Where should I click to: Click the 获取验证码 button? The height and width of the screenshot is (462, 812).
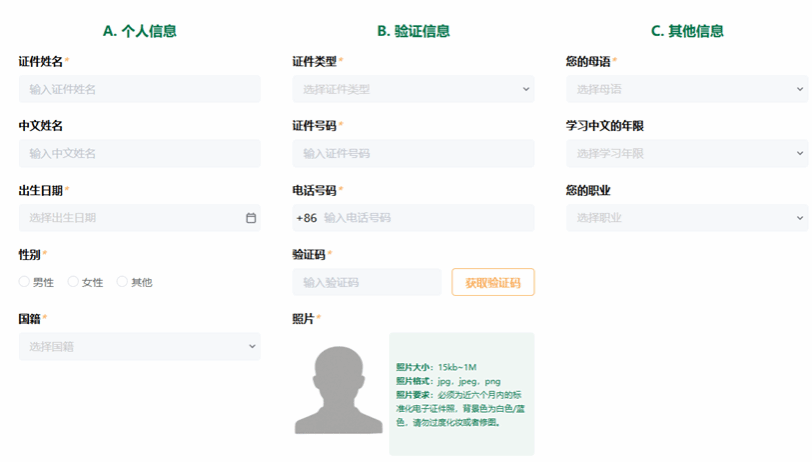click(x=493, y=282)
